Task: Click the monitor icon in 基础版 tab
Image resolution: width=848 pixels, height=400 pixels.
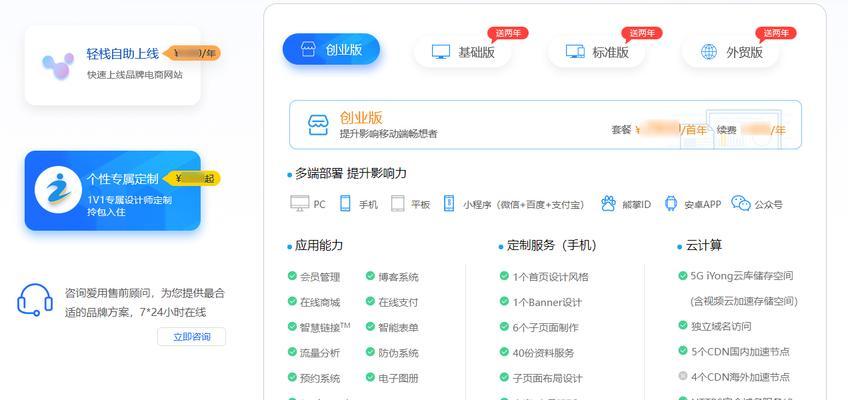Action: [x=441, y=52]
